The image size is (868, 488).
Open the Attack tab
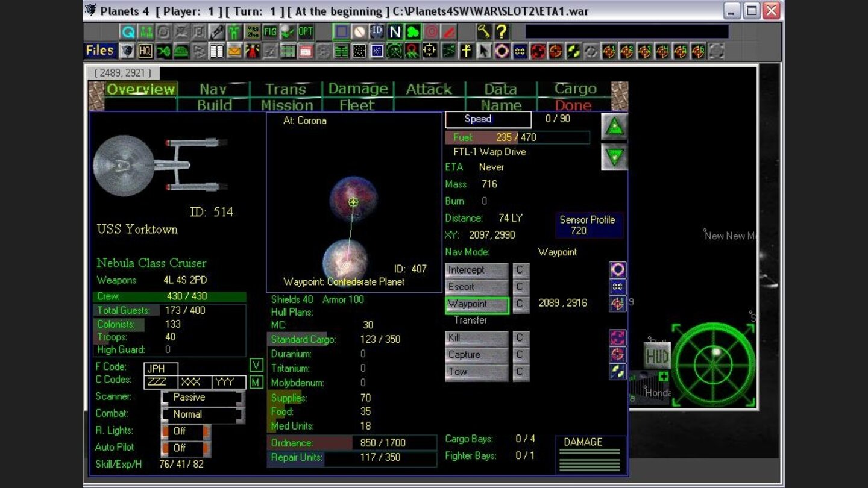click(x=429, y=89)
